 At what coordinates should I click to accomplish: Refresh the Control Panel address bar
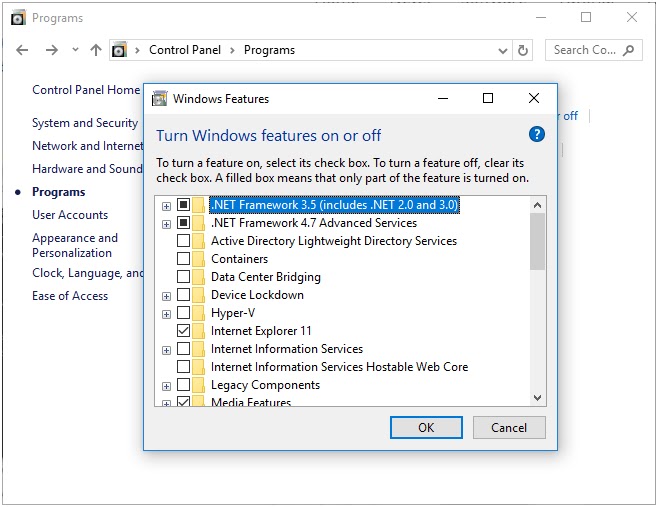(523, 50)
